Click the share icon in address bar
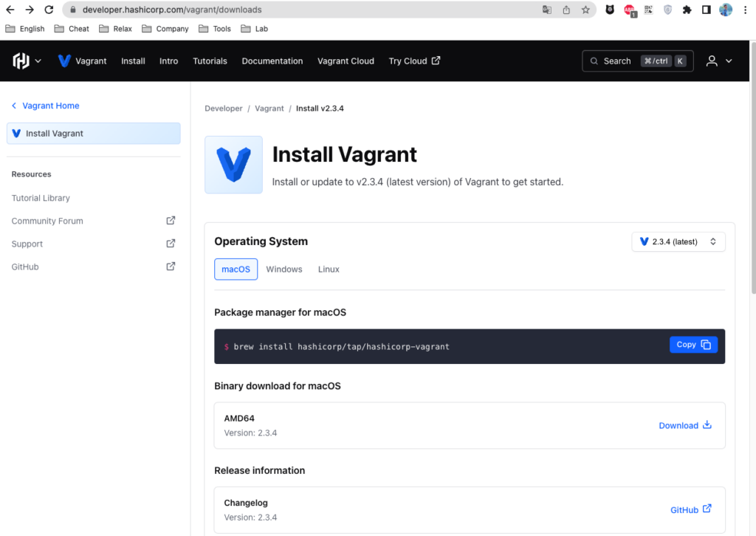Screen dimensions: 756x536 click(566, 10)
